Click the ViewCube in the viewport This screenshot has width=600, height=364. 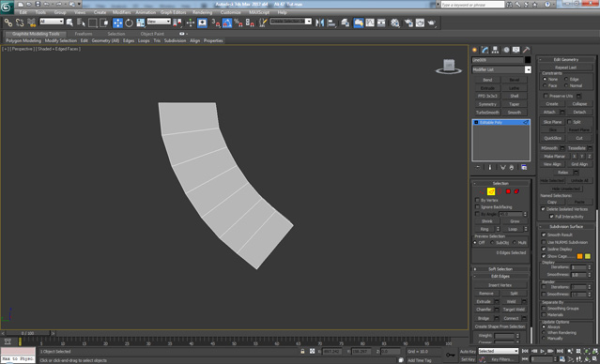coord(449,67)
